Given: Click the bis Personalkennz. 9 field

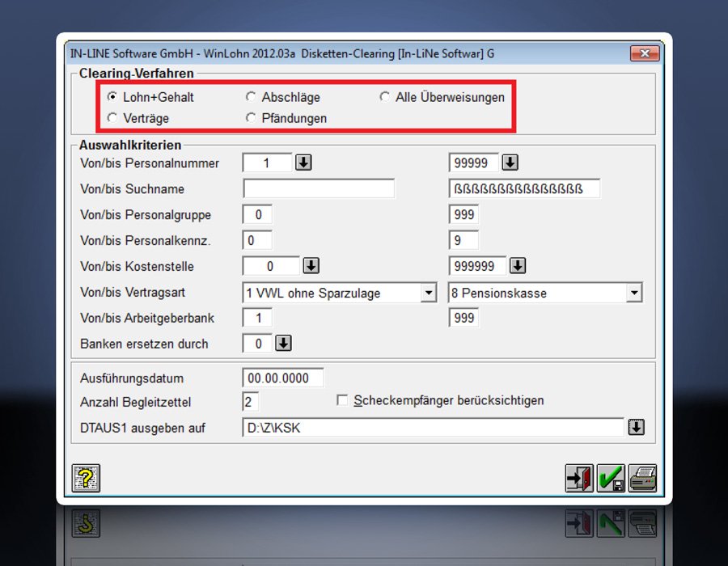Looking at the screenshot, I should (x=463, y=240).
